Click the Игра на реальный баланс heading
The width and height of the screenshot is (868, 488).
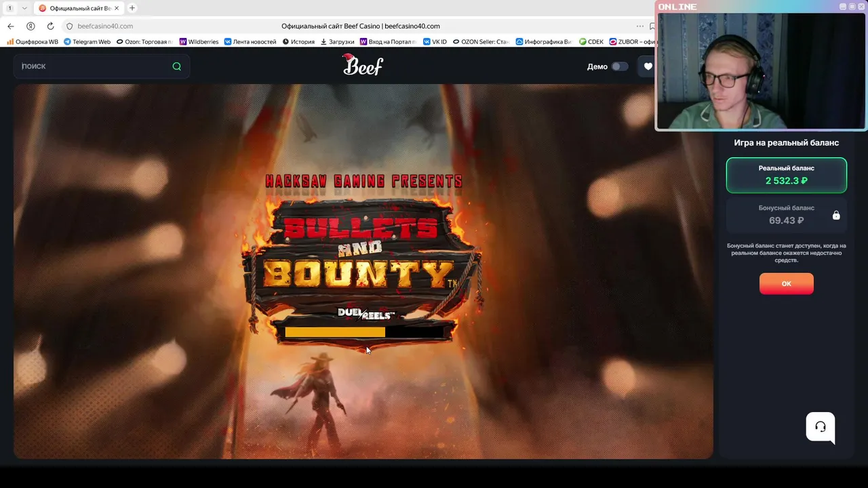[787, 143]
